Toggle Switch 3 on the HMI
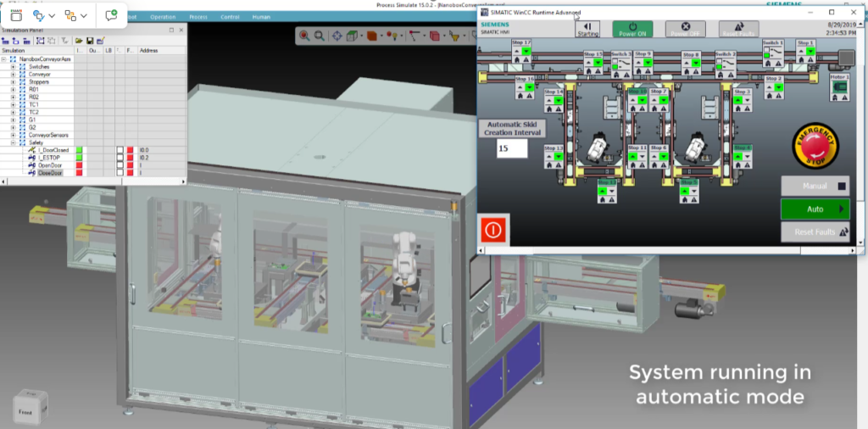 pyautogui.click(x=621, y=64)
